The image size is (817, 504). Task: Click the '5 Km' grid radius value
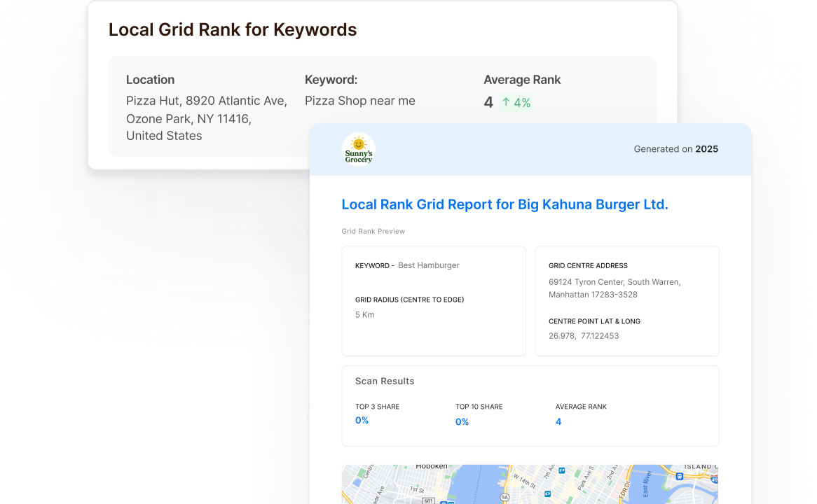point(365,314)
